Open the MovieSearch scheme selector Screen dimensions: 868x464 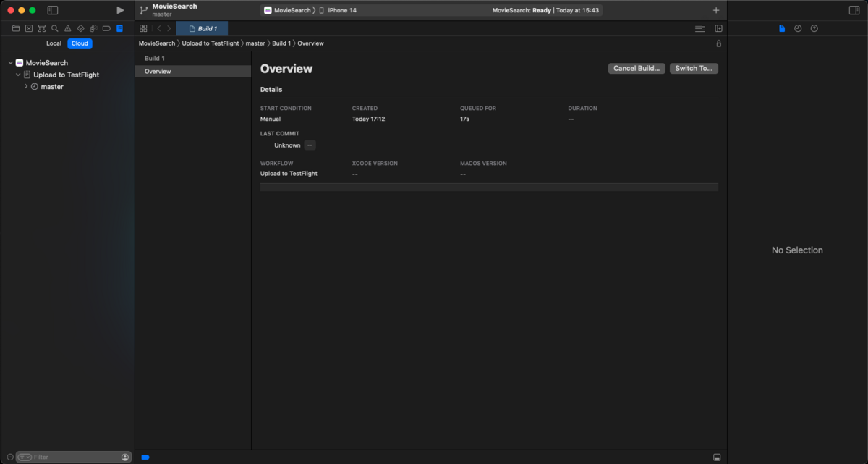[x=287, y=10]
